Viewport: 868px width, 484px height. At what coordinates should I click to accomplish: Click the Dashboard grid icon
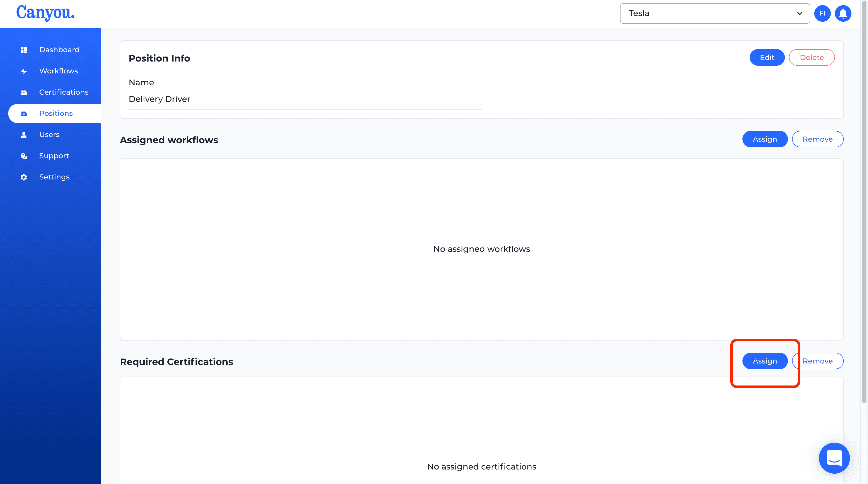(x=24, y=50)
